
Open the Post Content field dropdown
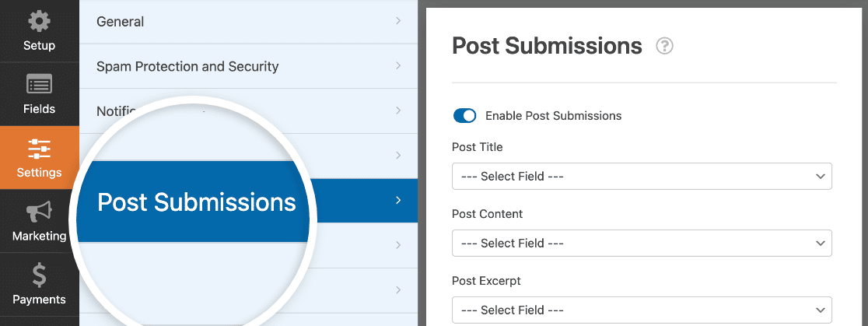[x=642, y=243]
